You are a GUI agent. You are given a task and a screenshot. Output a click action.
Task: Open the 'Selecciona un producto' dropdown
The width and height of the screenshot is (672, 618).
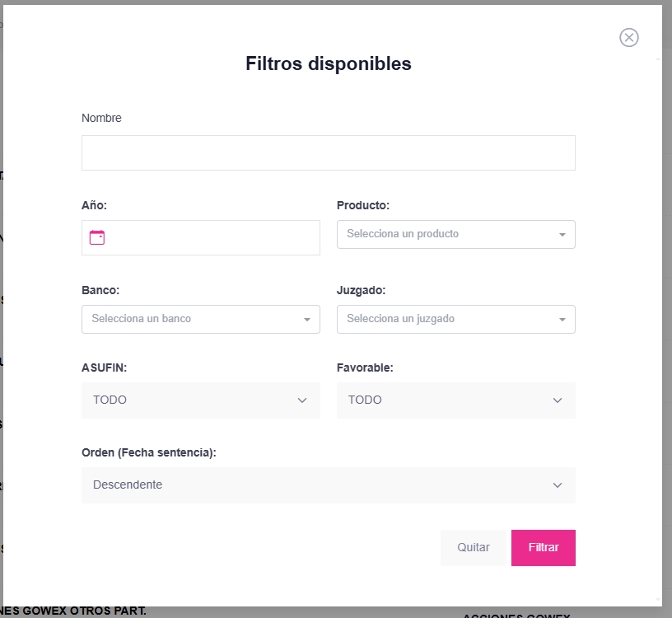pyautogui.click(x=445, y=234)
